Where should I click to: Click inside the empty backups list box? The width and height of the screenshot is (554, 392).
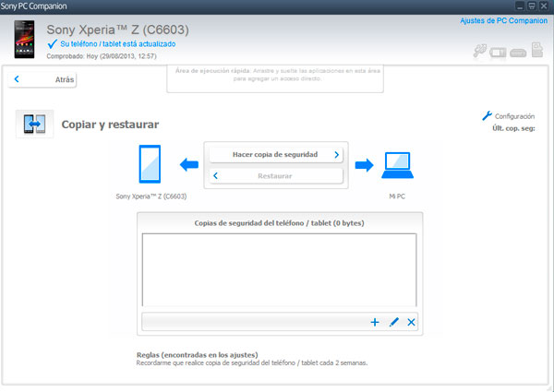(x=279, y=270)
